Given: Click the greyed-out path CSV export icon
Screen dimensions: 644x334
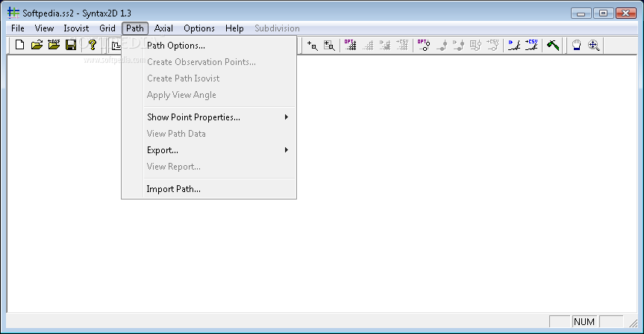Looking at the screenshot, I should click(x=493, y=46).
